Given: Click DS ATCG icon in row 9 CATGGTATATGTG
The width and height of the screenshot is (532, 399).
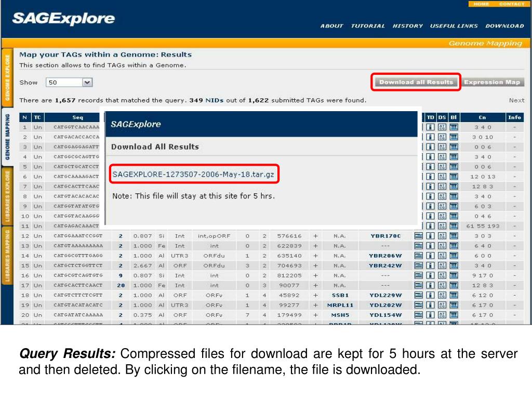Looking at the screenshot, I should pyautogui.click(x=442, y=206).
